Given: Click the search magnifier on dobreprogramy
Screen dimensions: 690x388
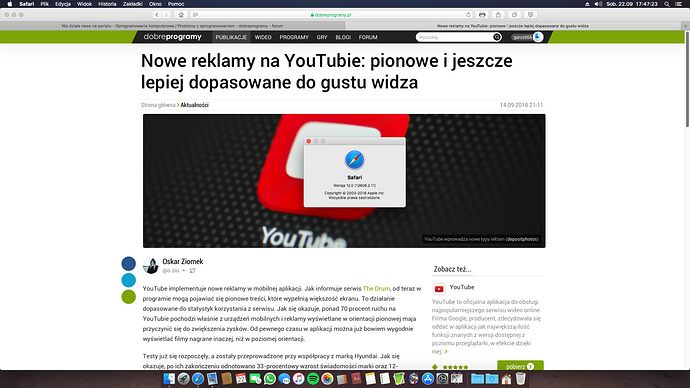Looking at the screenshot, I should [497, 37].
